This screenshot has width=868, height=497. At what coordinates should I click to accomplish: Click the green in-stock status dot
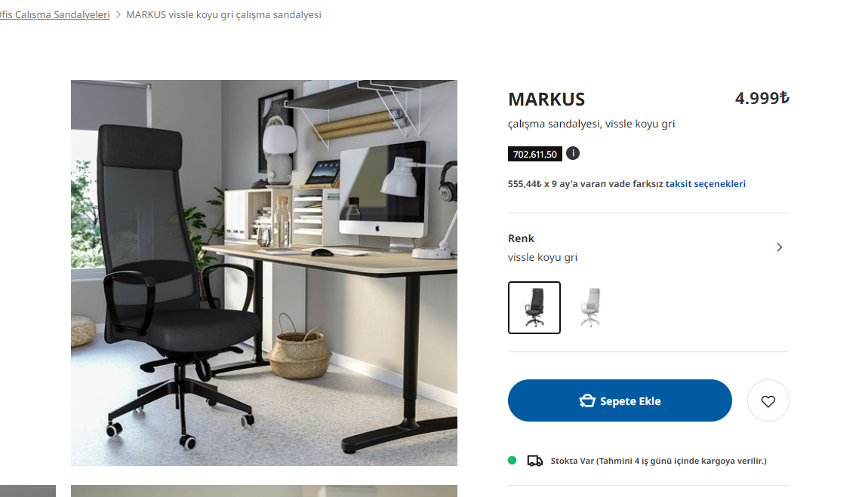click(512, 460)
